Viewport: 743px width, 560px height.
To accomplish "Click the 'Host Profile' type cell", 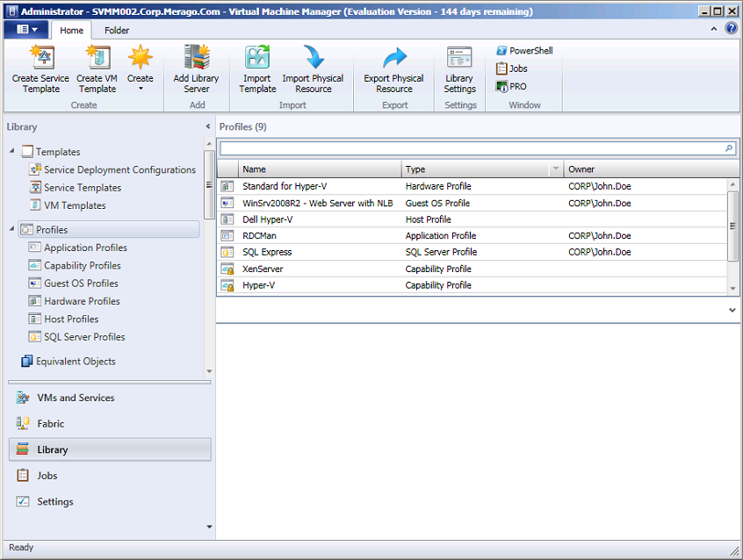I will [429, 219].
